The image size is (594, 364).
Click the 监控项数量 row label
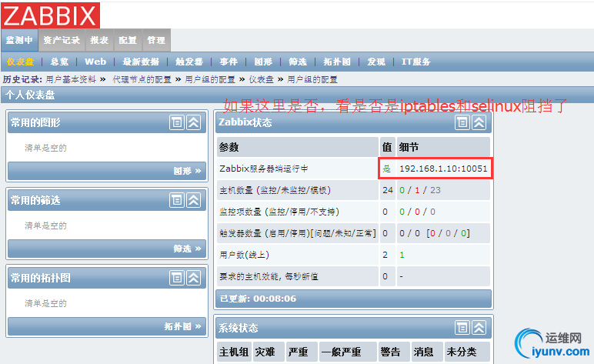pos(279,212)
